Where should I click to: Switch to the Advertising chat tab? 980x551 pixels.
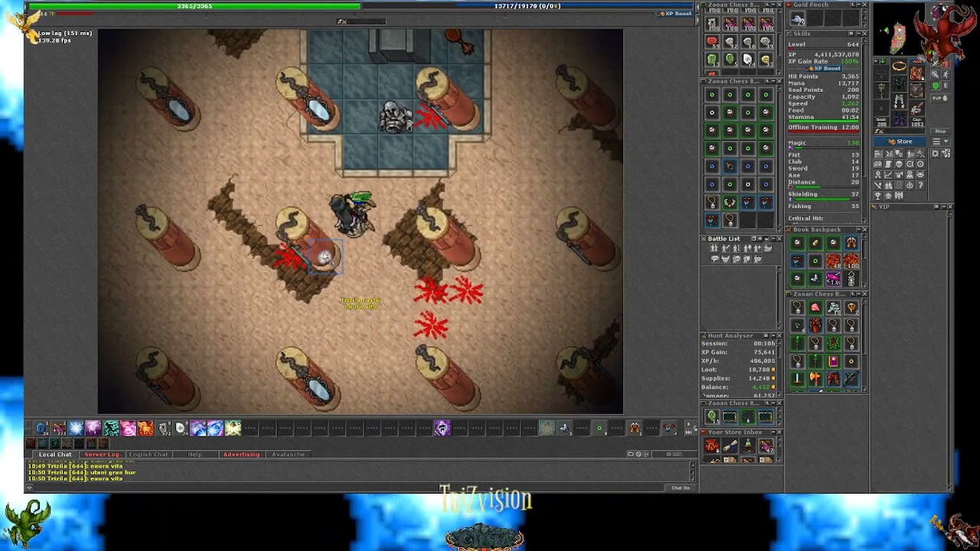pos(241,455)
